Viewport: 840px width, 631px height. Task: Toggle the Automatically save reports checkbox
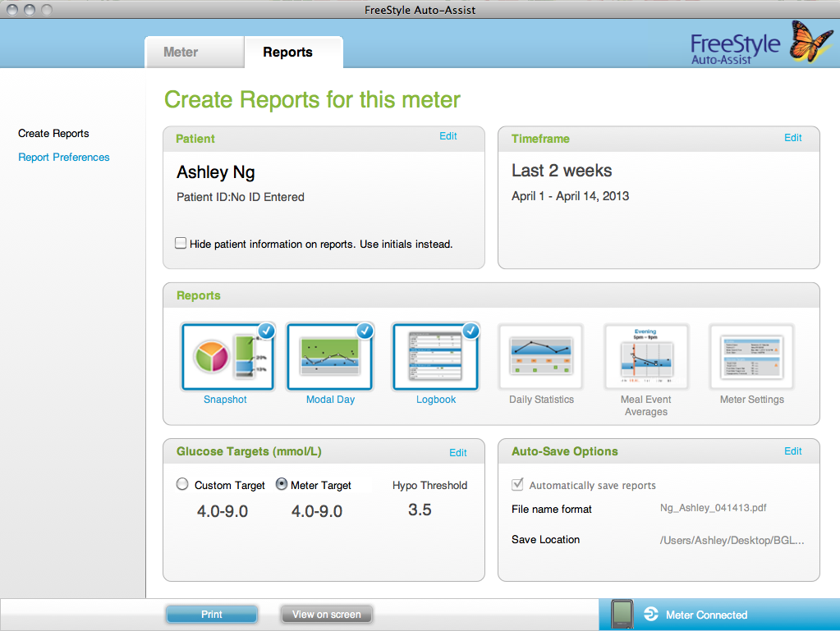click(x=517, y=484)
